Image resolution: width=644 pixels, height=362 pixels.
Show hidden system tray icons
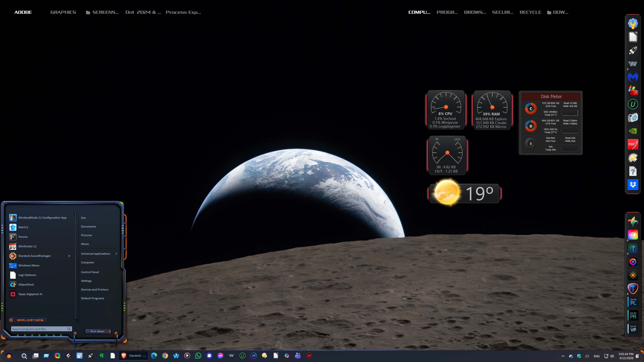(x=563, y=356)
